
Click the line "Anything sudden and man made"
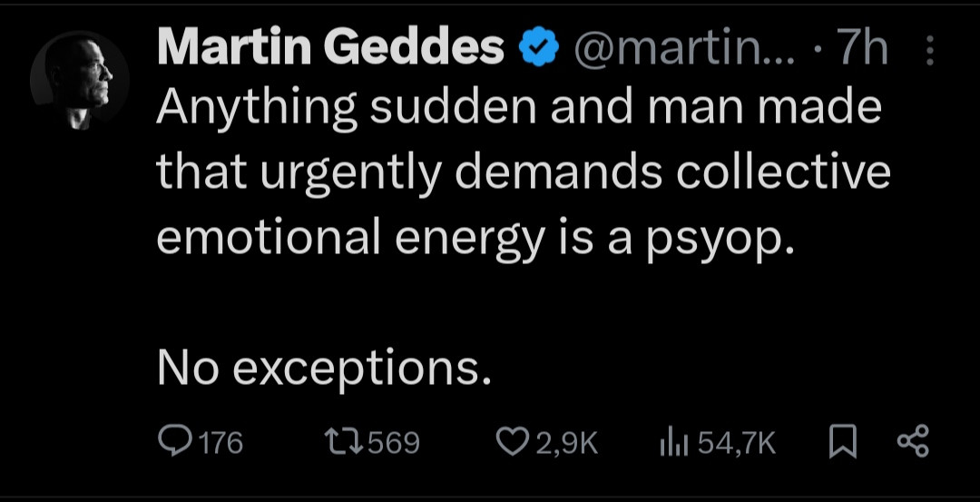point(519,109)
